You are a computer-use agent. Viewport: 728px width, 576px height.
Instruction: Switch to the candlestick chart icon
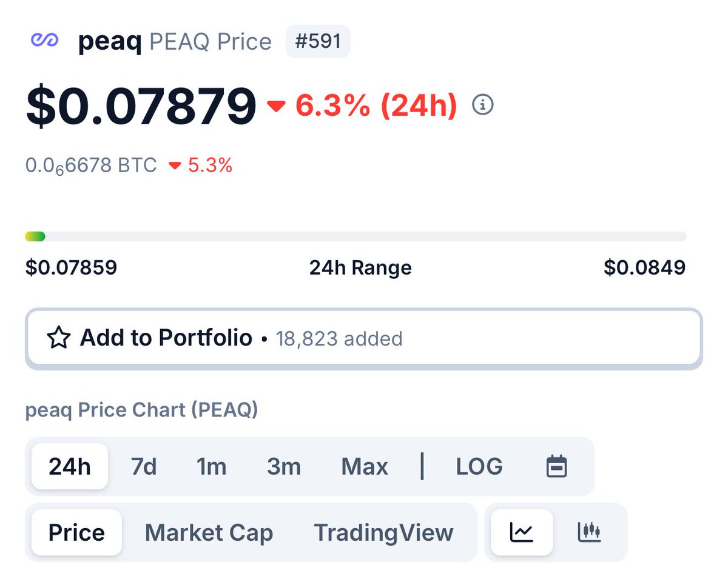point(588,532)
